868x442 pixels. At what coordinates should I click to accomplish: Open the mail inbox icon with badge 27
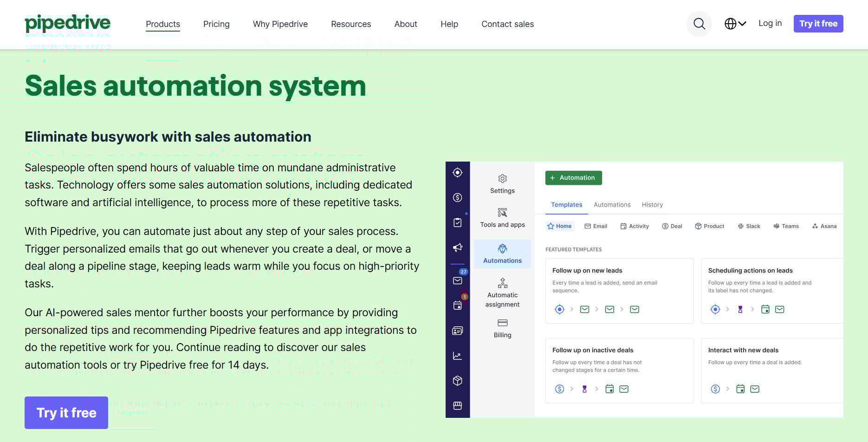458,280
